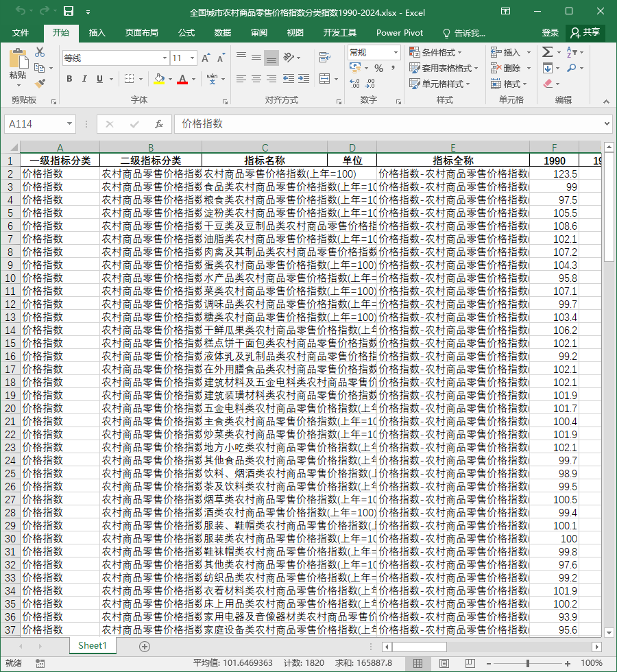Click the Wrap Text icon

tap(325, 57)
